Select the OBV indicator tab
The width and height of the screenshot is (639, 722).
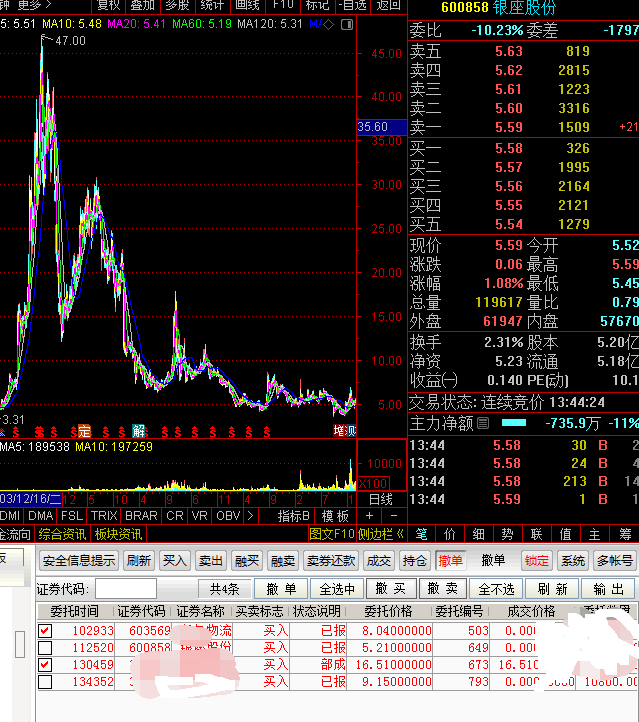click(228, 516)
